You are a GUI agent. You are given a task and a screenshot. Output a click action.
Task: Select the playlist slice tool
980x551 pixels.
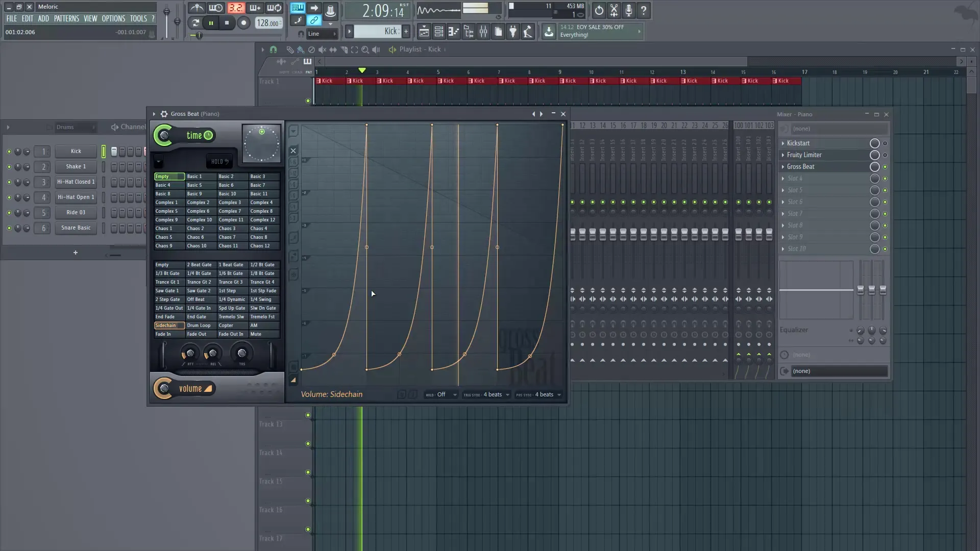click(345, 49)
